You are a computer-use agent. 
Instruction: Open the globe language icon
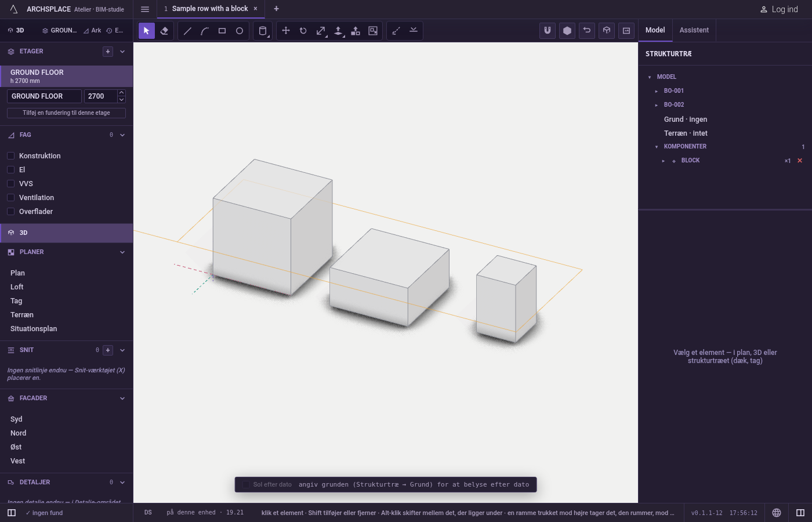pyautogui.click(x=777, y=513)
